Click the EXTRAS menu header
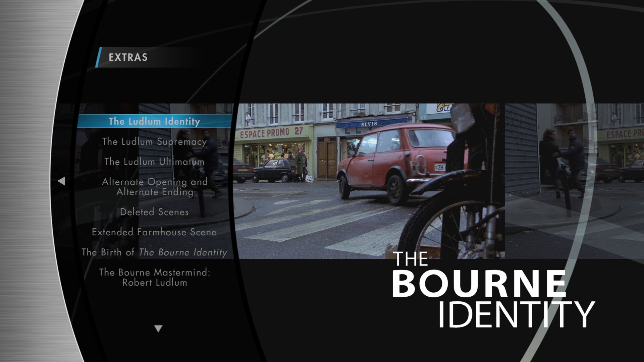 [128, 57]
